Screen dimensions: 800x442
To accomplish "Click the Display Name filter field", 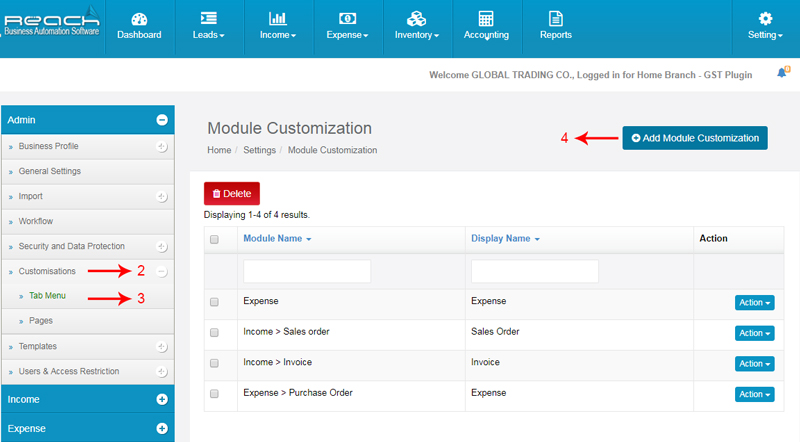I will [535, 271].
